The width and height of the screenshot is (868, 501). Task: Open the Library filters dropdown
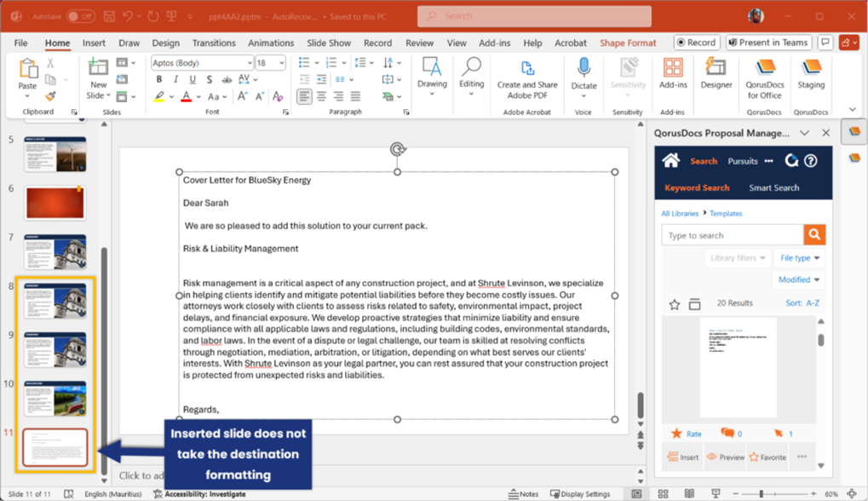pyautogui.click(x=738, y=258)
